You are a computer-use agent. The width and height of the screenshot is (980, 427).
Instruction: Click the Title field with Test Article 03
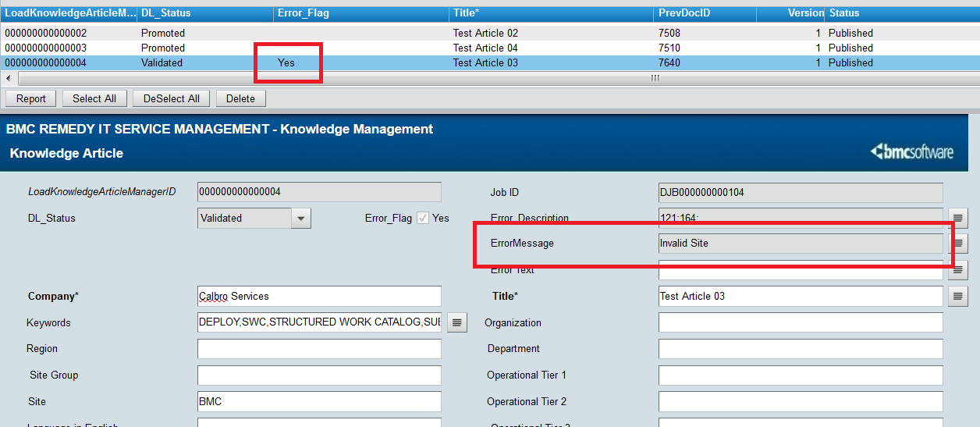(x=801, y=296)
